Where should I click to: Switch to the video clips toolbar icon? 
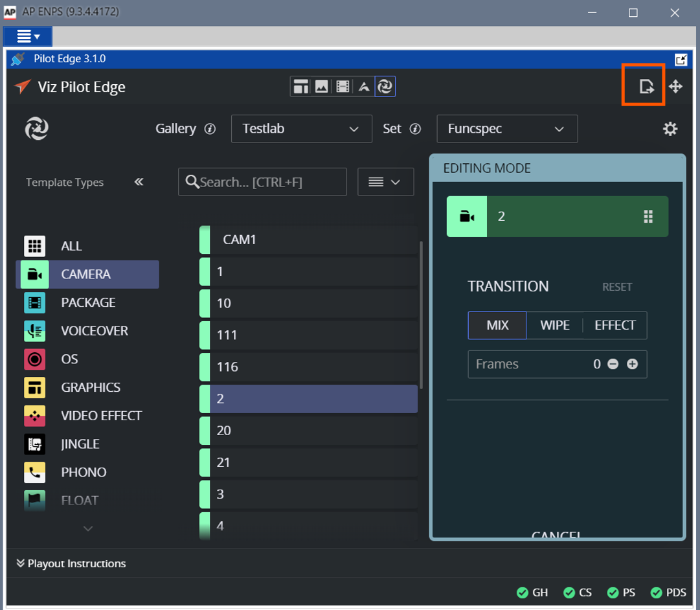coord(343,87)
